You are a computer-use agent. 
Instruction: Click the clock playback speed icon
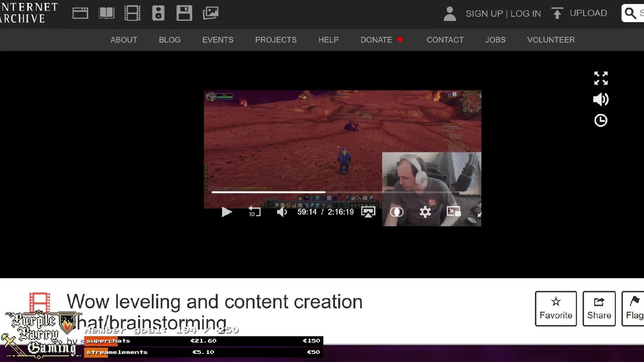601,120
